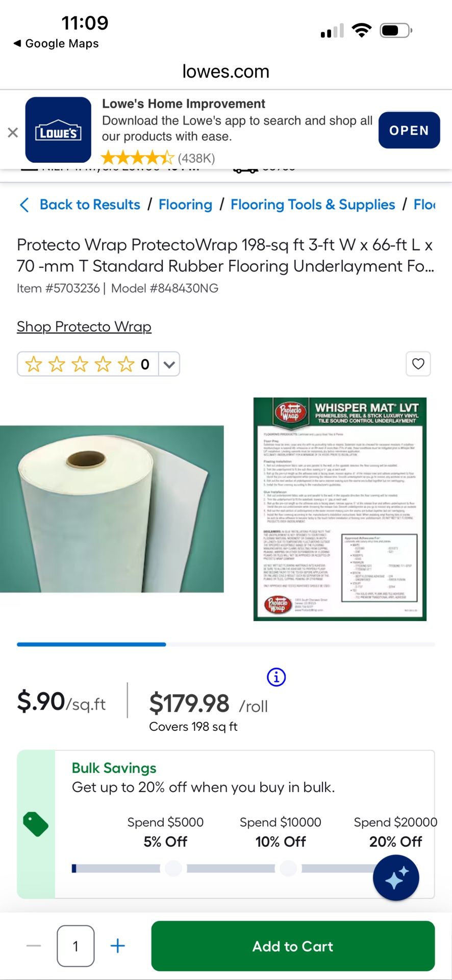Tap OPEN to launch Lowe's app
This screenshot has height=980, width=452.
coord(409,130)
